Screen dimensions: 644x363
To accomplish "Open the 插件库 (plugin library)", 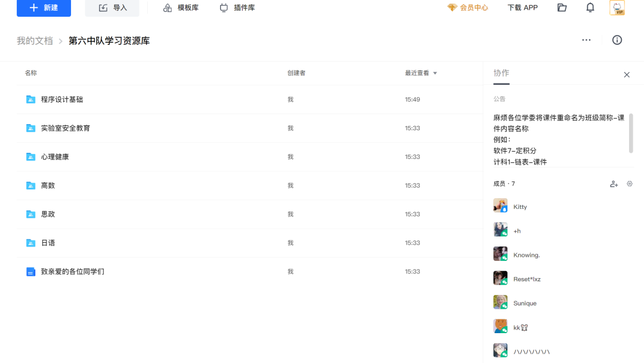I will (237, 8).
